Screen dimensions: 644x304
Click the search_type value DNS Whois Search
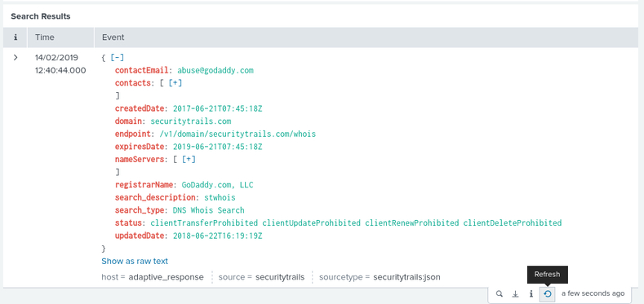click(209, 210)
